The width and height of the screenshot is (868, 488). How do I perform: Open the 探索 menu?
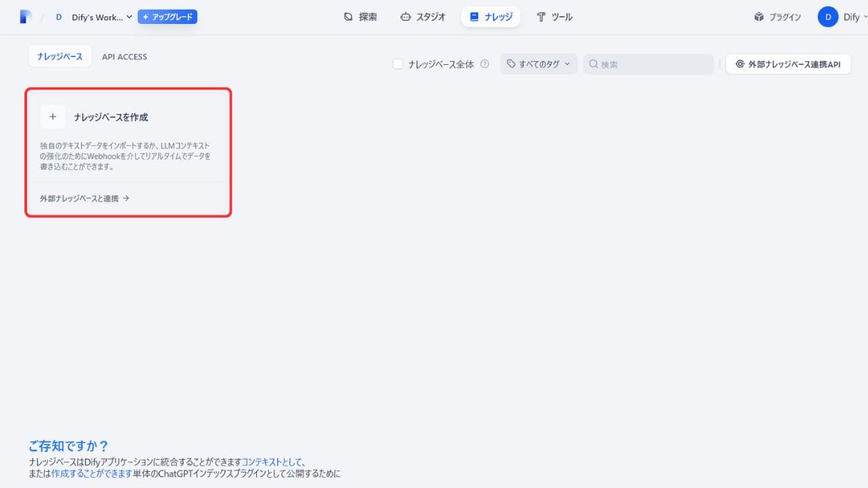click(x=360, y=17)
